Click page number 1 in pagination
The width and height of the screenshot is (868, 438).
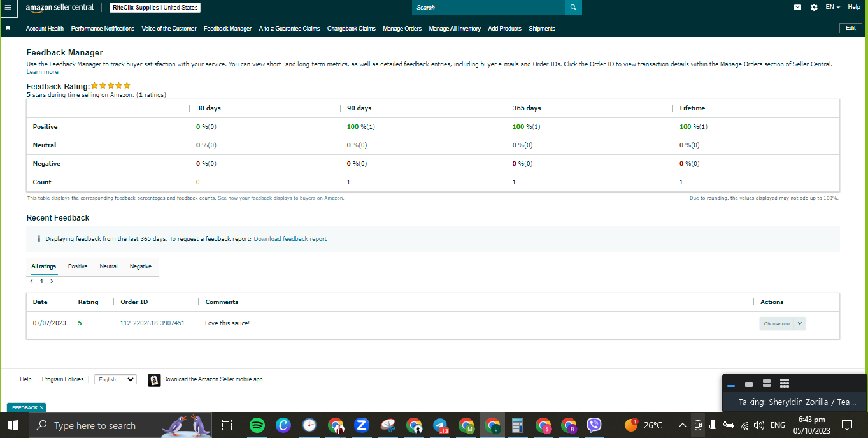42,281
